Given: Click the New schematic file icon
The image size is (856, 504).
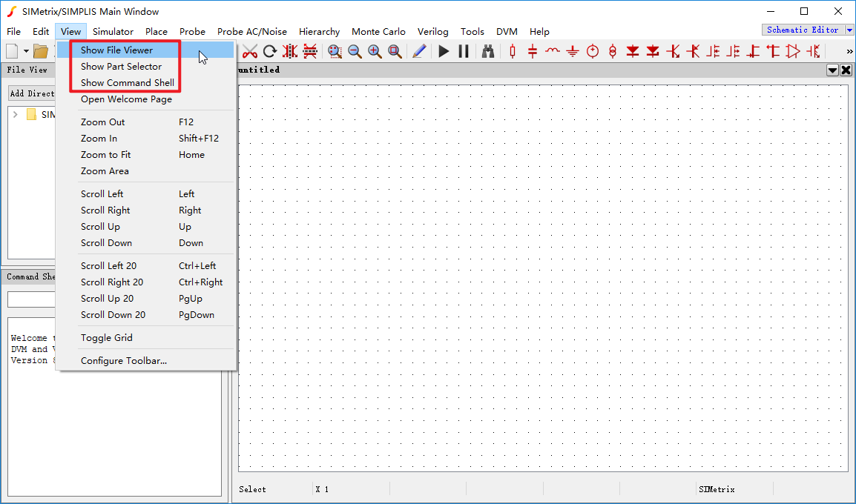Looking at the screenshot, I should tap(12, 51).
